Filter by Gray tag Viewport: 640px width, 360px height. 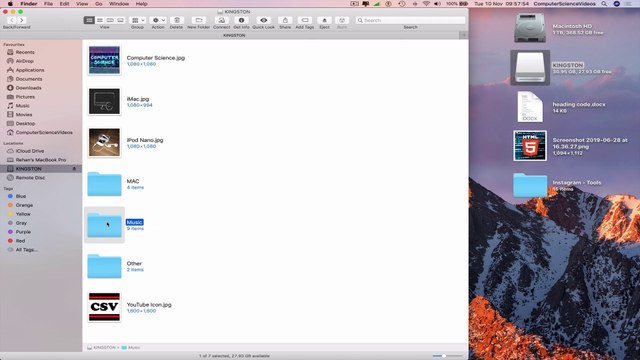21,223
